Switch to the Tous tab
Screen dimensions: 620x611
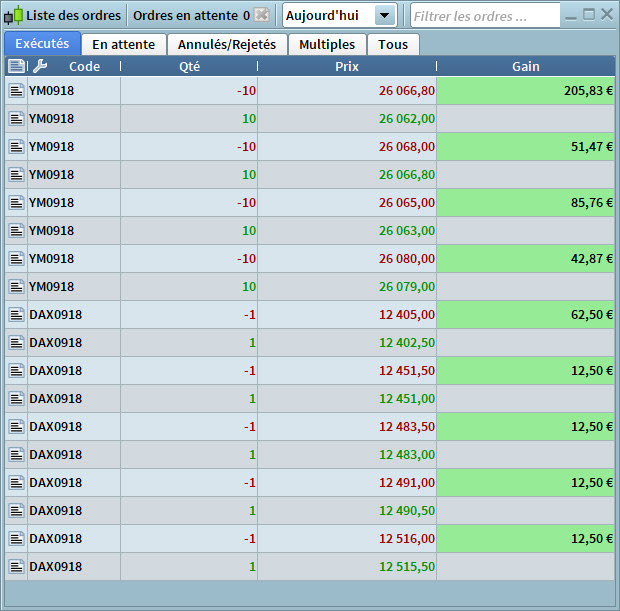pos(393,44)
